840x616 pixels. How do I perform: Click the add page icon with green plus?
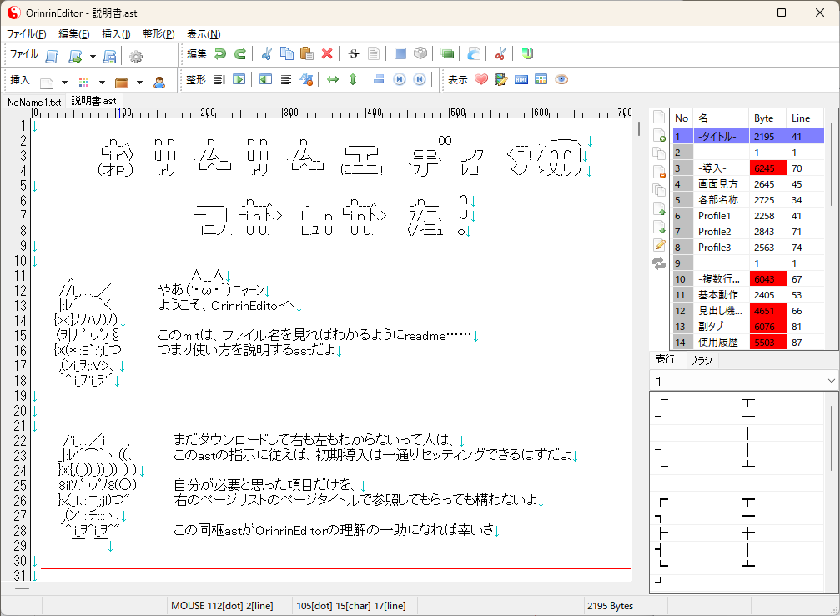click(659, 135)
